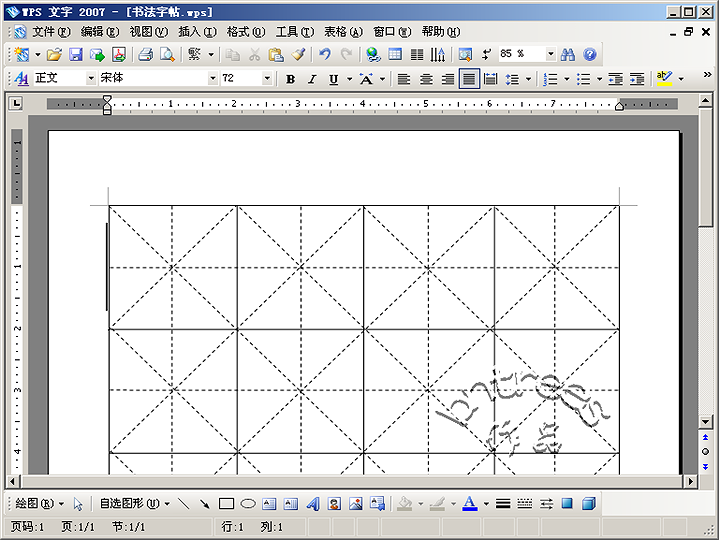Select the Rectangle shape tool

tap(226, 504)
